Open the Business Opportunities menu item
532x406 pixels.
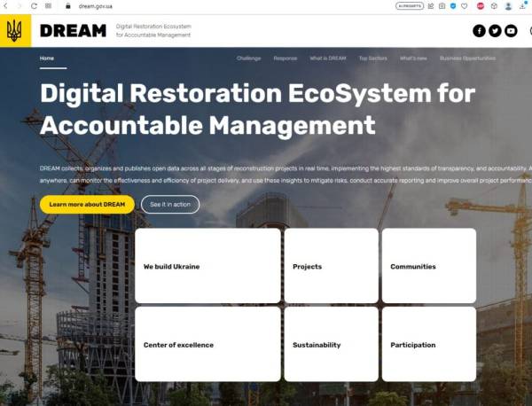pyautogui.click(x=467, y=59)
